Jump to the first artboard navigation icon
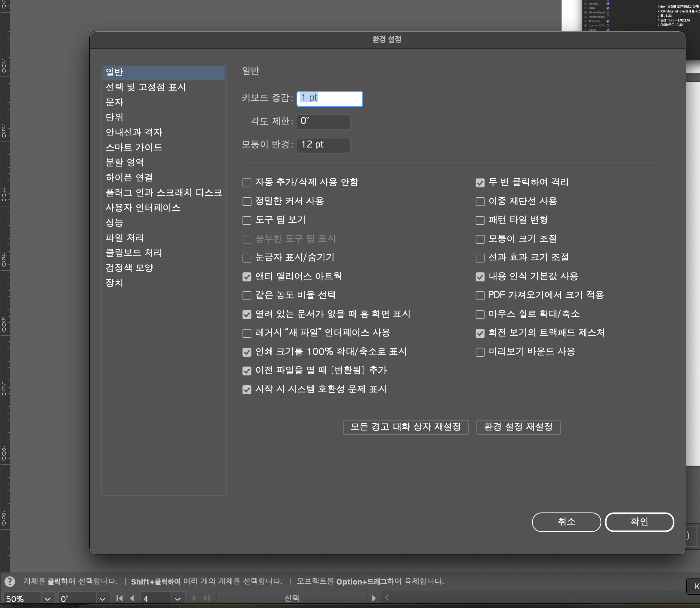This screenshot has width=700, height=608. click(119, 598)
